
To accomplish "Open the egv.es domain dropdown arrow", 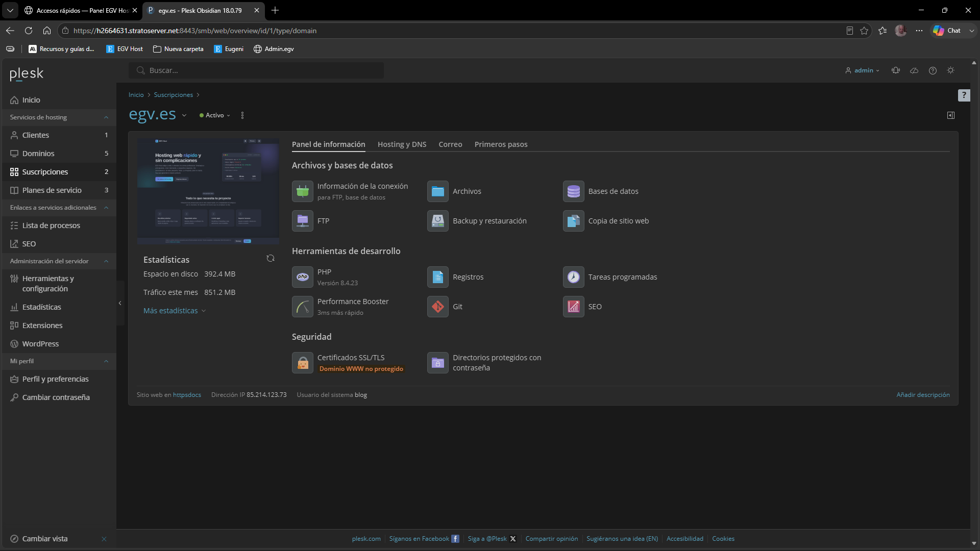I will [184, 116].
